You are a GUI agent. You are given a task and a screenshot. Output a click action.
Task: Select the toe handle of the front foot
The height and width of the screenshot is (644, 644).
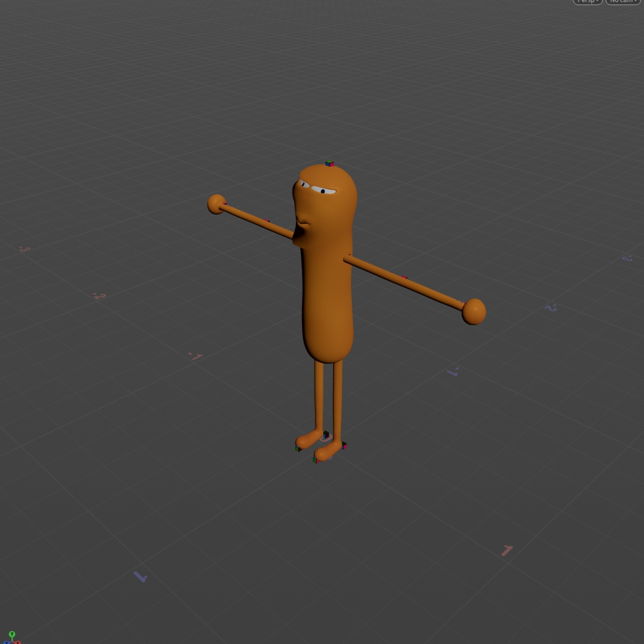coord(316,460)
